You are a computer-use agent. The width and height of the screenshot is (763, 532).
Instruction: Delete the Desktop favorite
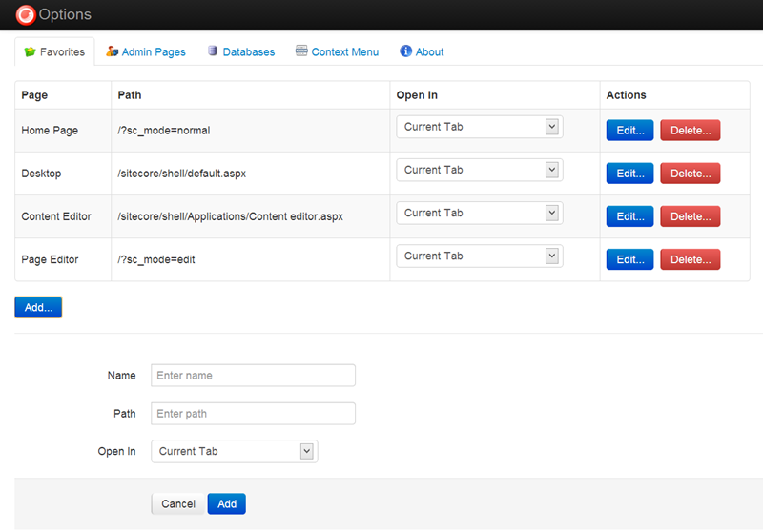[x=690, y=174]
